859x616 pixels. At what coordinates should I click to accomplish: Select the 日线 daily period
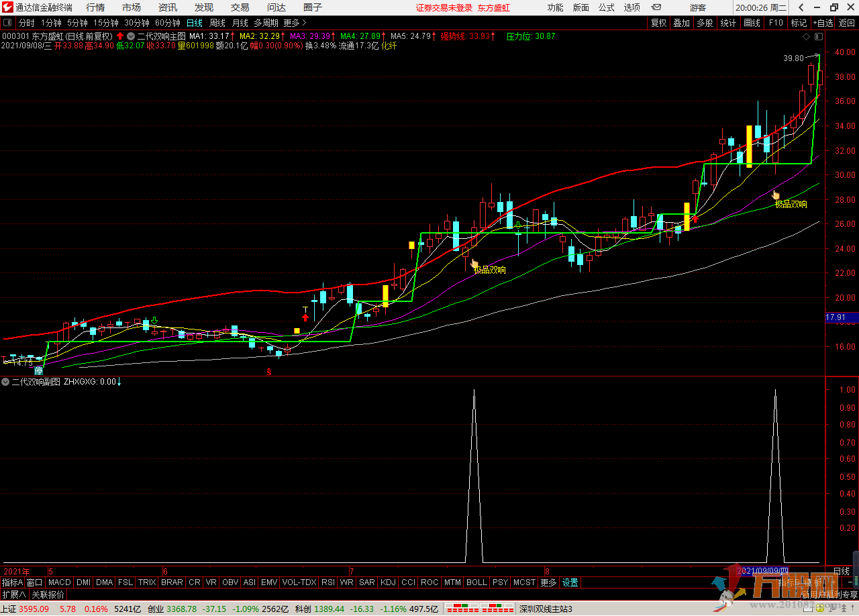(x=194, y=22)
